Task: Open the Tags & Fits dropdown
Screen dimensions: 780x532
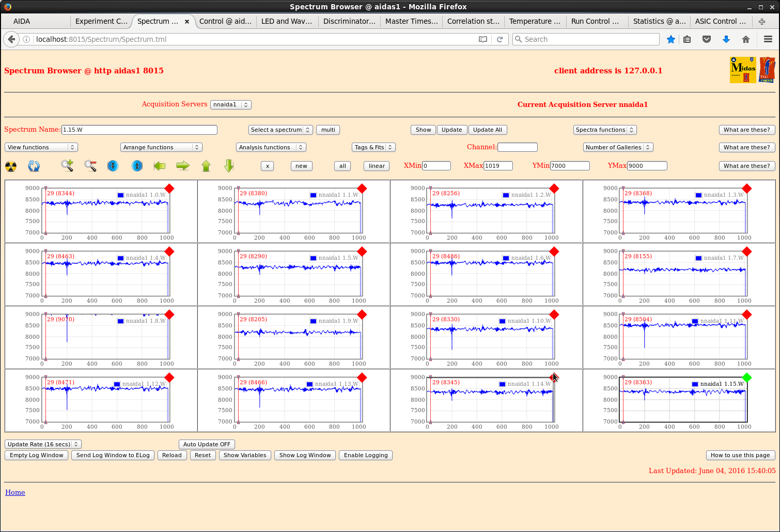Action: coord(373,147)
